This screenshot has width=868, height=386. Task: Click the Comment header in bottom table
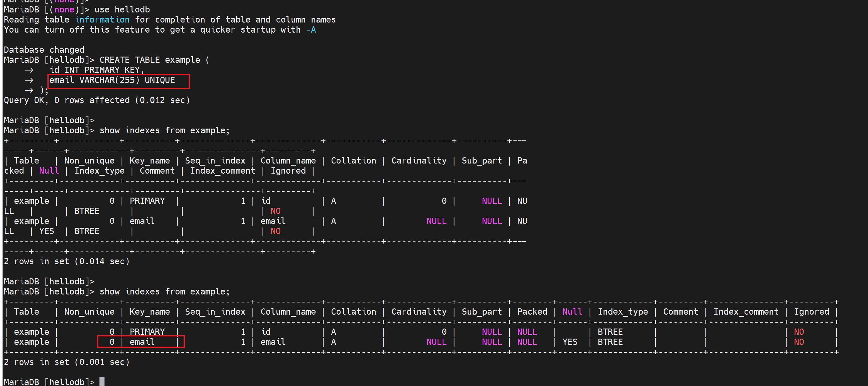point(680,312)
